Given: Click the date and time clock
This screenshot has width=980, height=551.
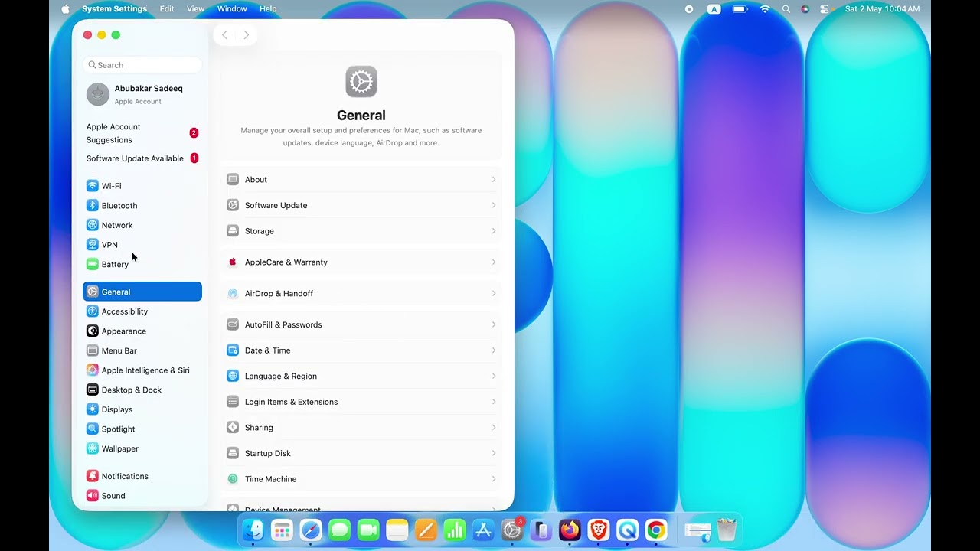Looking at the screenshot, I should click(x=882, y=9).
